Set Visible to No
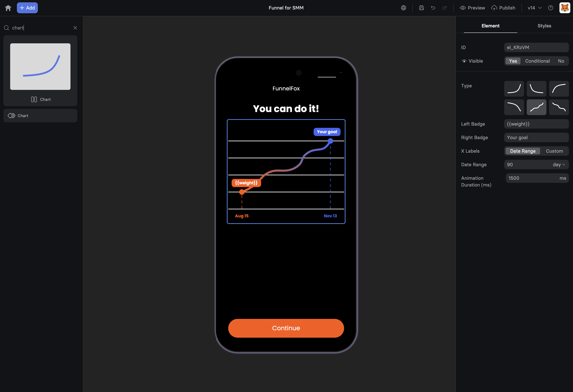 (x=561, y=61)
